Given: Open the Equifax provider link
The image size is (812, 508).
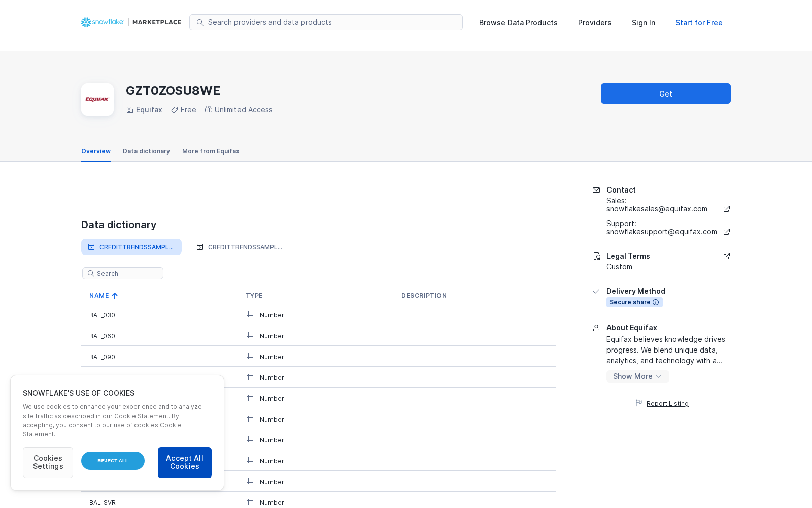Looking at the screenshot, I should point(149,110).
